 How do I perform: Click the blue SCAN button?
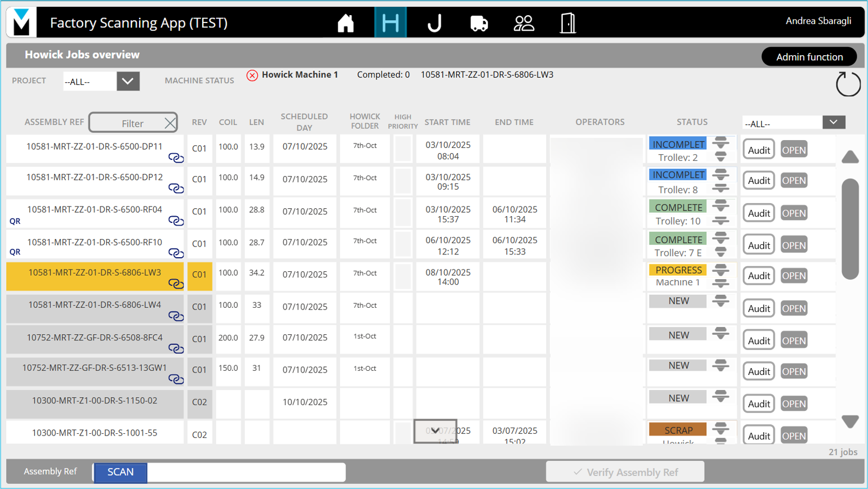120,472
